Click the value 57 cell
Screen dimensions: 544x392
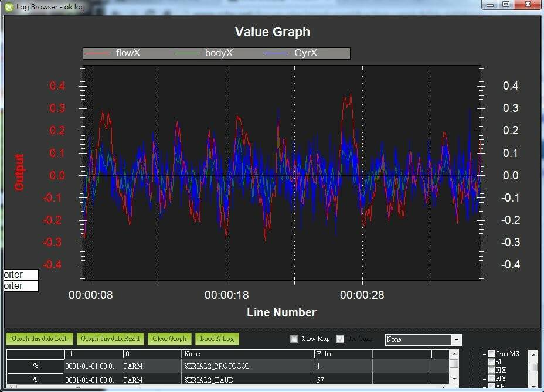point(344,380)
